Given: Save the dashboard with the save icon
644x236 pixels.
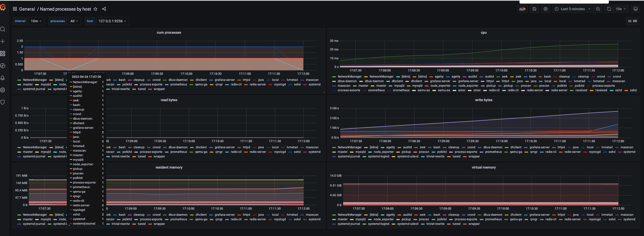Looking at the screenshot, I should pos(534,9).
